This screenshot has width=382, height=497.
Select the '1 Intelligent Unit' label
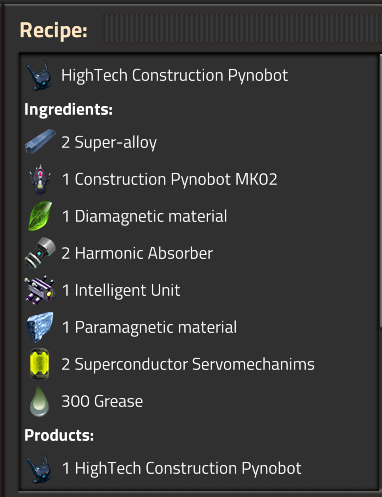coord(121,290)
